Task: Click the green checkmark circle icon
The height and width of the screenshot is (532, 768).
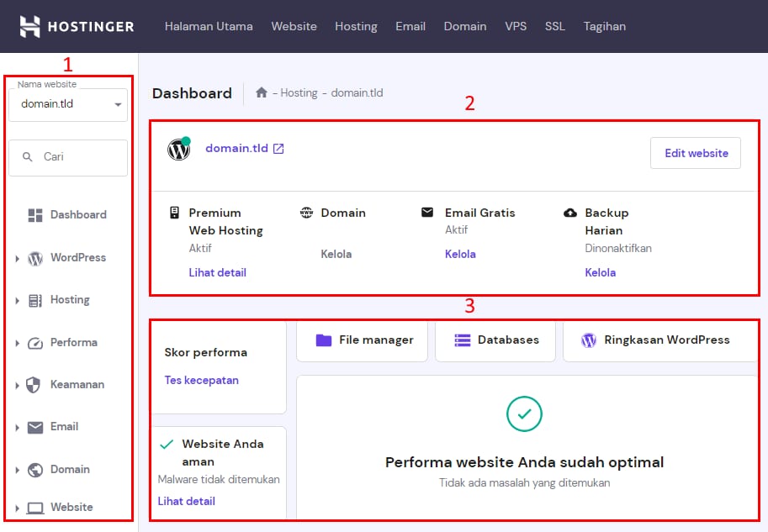Action: coord(524,414)
